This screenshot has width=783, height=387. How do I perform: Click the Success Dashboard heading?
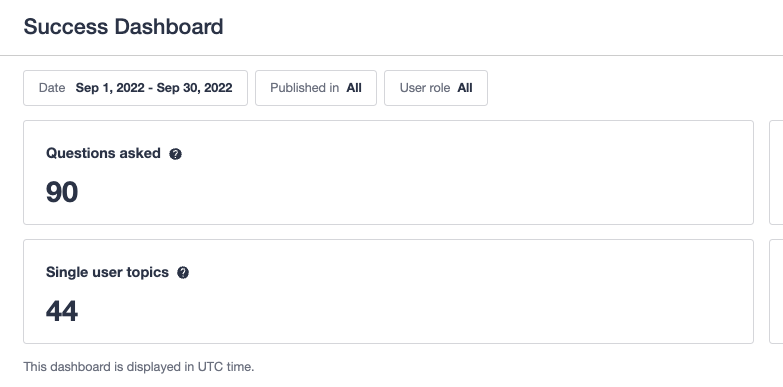(123, 26)
